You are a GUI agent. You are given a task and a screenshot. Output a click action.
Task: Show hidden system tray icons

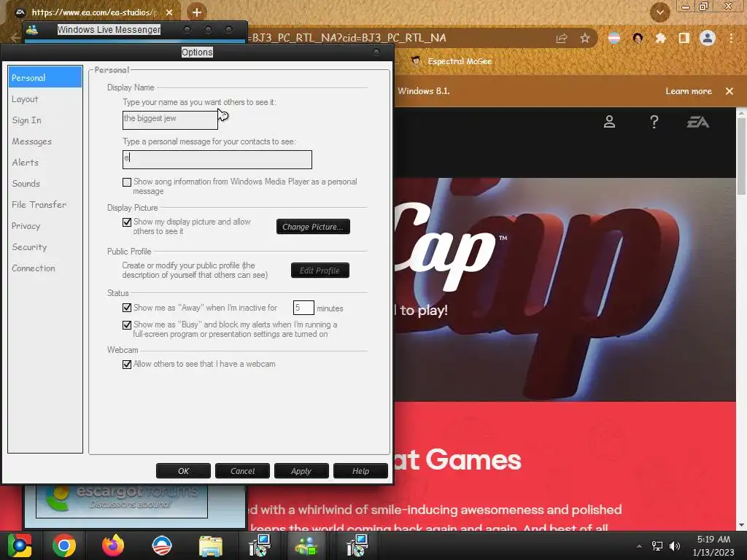(x=639, y=546)
